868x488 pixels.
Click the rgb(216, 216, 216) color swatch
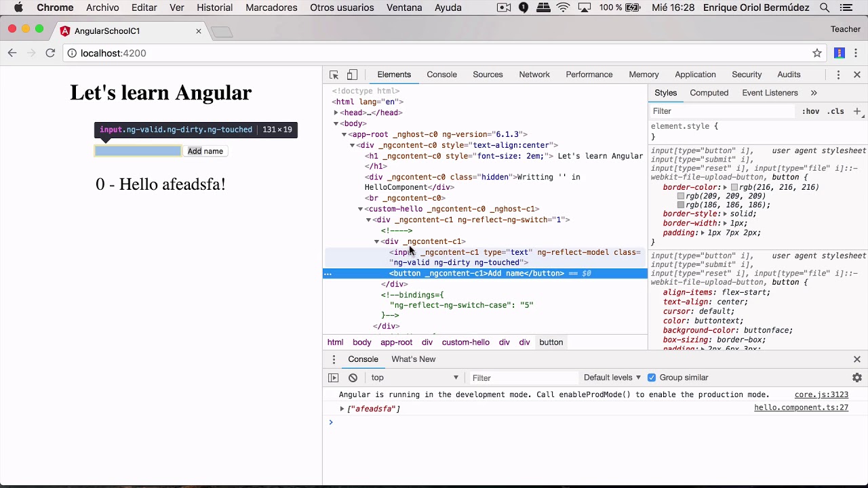(734, 187)
